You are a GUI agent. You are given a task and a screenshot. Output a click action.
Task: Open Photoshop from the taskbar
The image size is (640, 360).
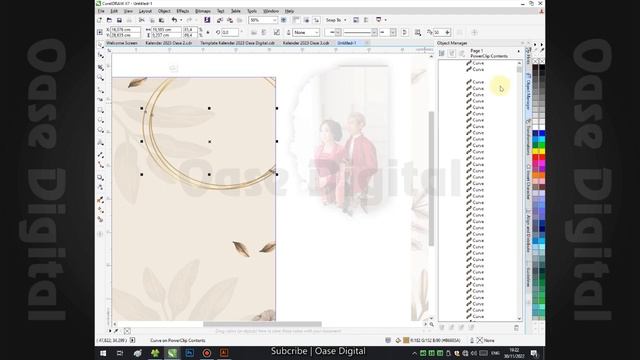point(190,353)
